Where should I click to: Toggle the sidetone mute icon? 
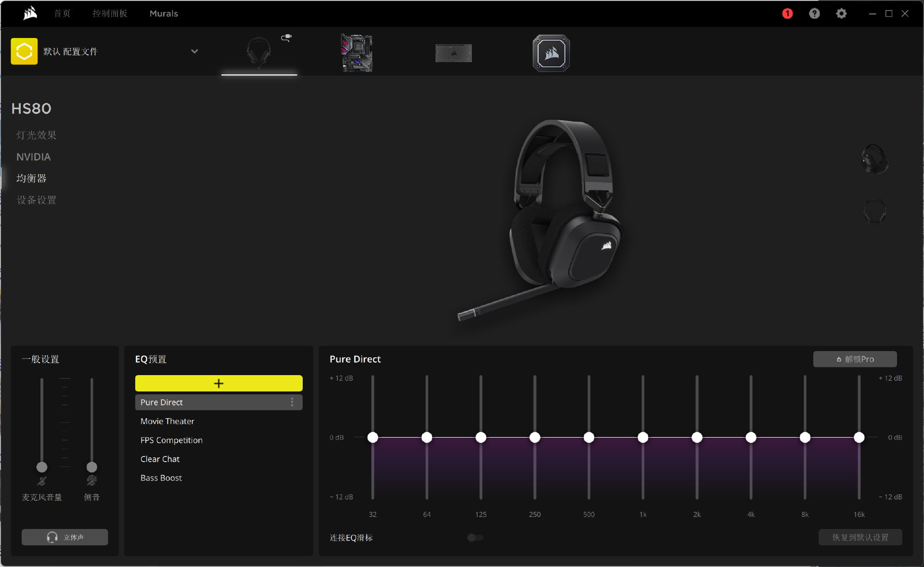[x=92, y=481]
